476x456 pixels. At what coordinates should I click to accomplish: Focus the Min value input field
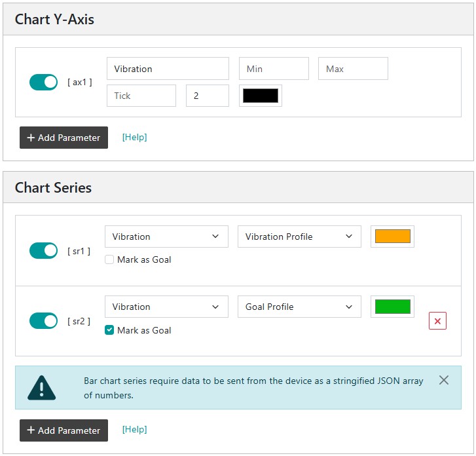[x=274, y=69]
